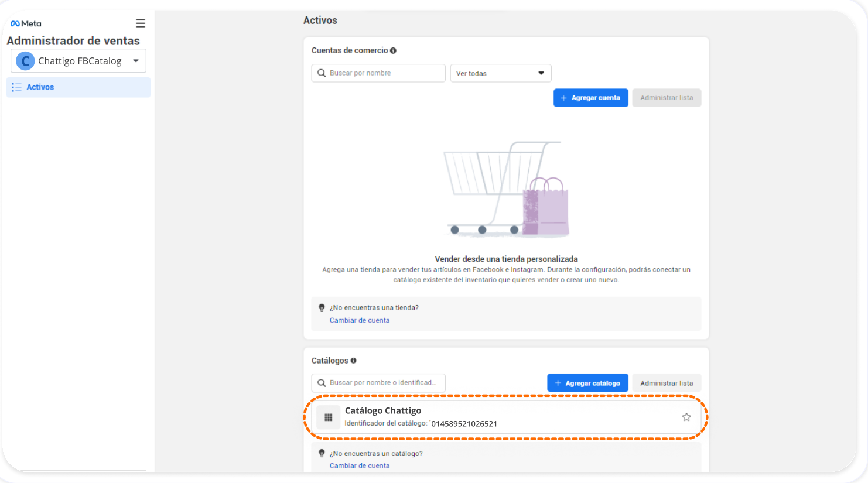Expand the Ver todas filter dropdown
The height and width of the screenshot is (483, 868).
pyautogui.click(x=500, y=73)
